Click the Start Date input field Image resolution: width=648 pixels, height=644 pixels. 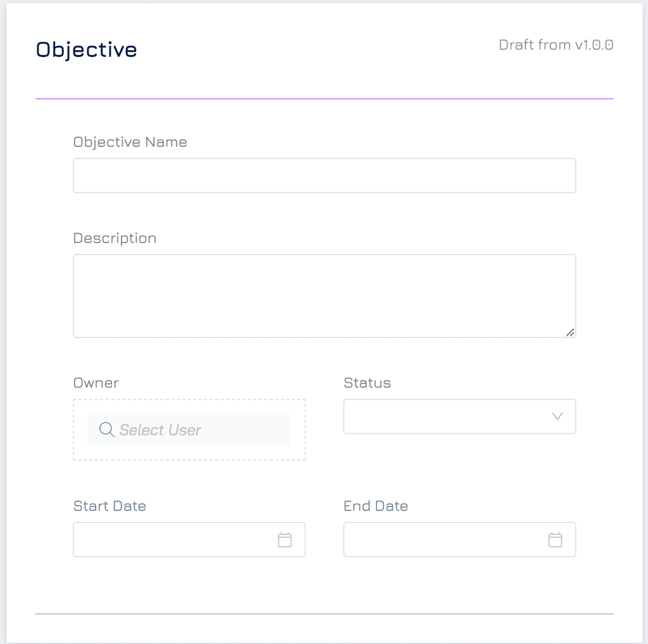pyautogui.click(x=189, y=540)
